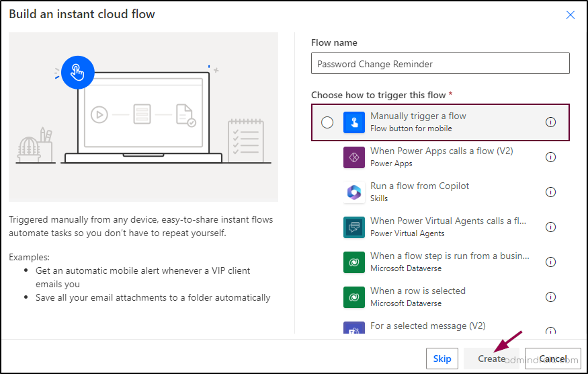588x374 pixels.
Task: Click the Teams selected message icon
Action: 353,330
